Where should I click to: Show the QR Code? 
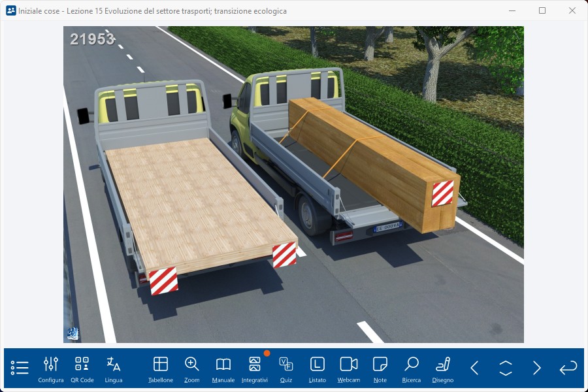[82, 368]
